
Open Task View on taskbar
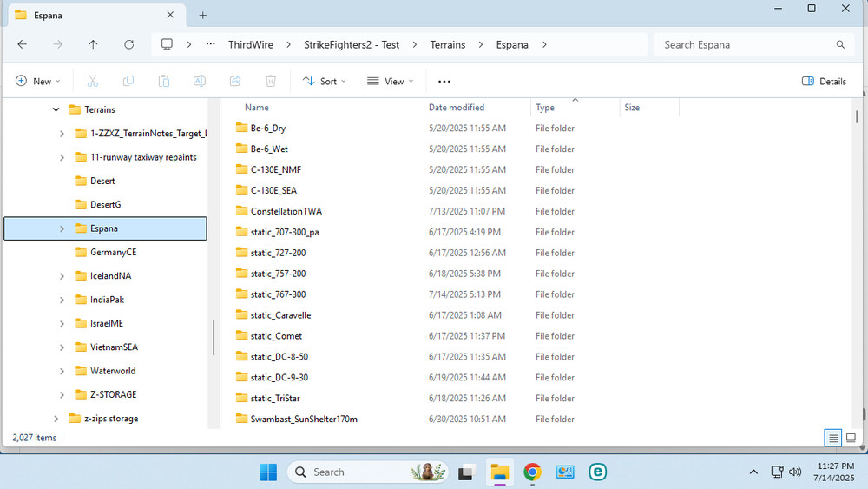[466, 472]
